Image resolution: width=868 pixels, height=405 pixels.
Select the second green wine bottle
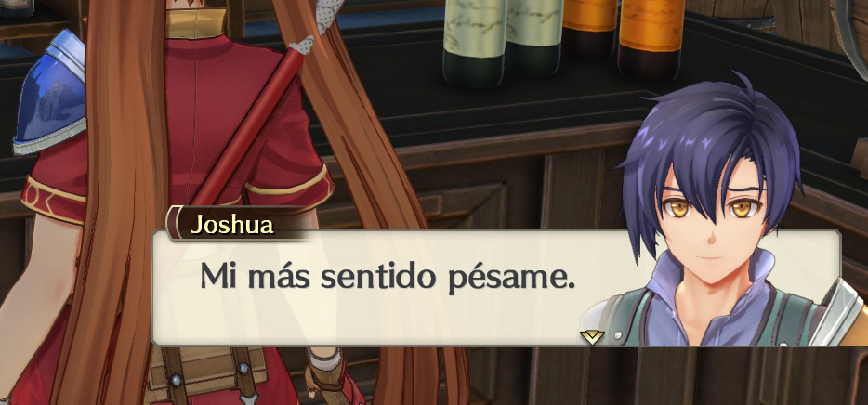pos(534,36)
